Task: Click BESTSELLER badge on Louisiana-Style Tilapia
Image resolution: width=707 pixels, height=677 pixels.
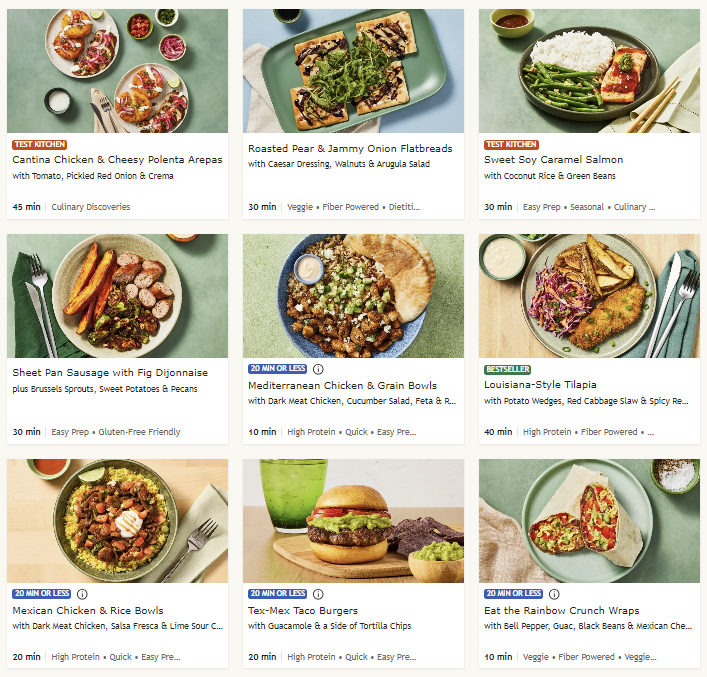Action: pyautogui.click(x=507, y=369)
